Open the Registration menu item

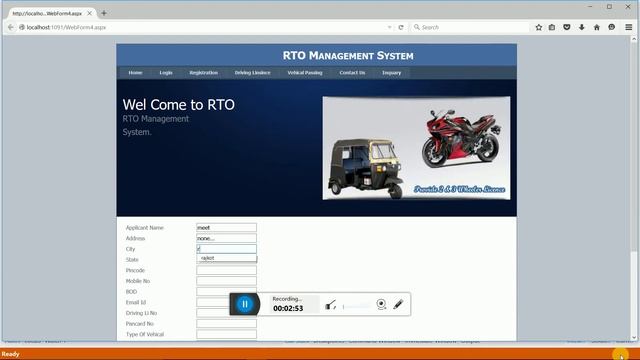point(203,73)
